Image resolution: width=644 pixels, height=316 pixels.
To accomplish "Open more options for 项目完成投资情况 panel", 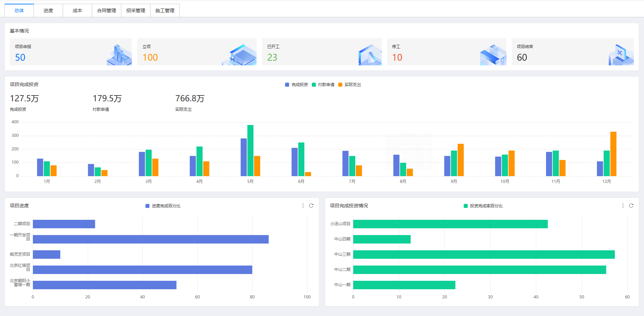I will click(623, 206).
